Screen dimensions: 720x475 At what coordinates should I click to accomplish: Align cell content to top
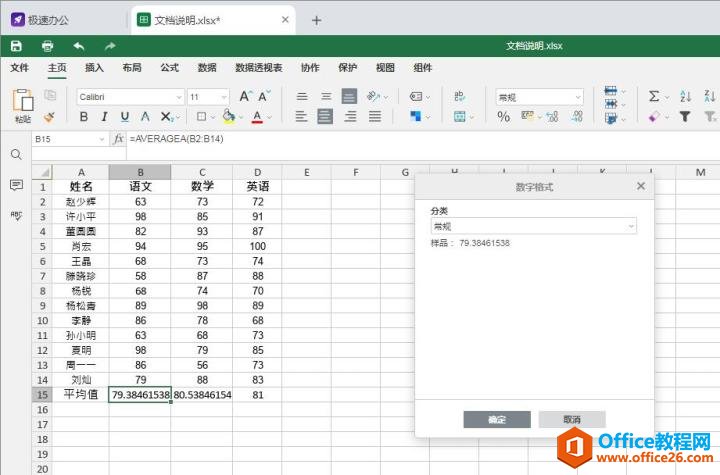tap(302, 96)
